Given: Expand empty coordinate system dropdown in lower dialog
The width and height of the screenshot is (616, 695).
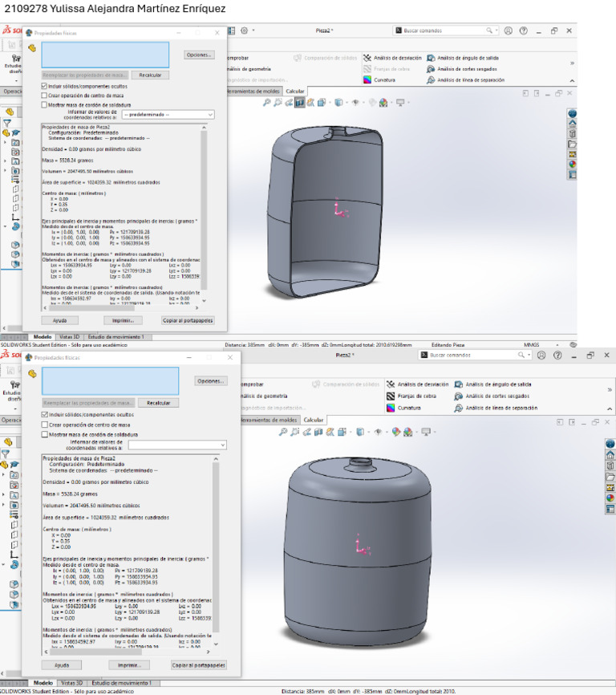Looking at the screenshot, I should [176, 445].
